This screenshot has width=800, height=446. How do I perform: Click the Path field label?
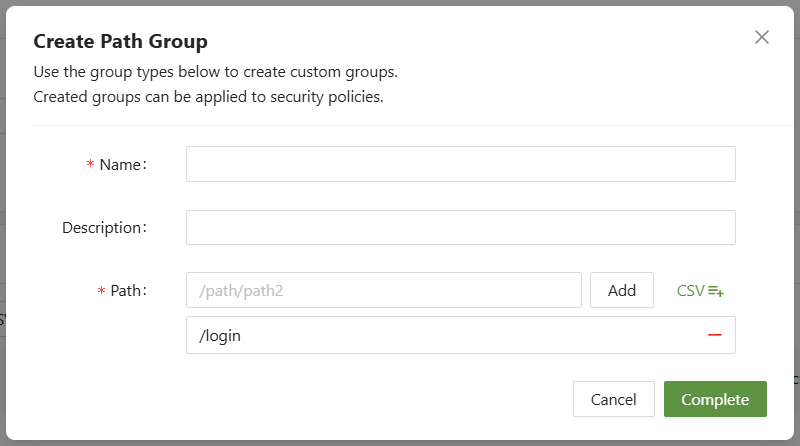click(129, 291)
